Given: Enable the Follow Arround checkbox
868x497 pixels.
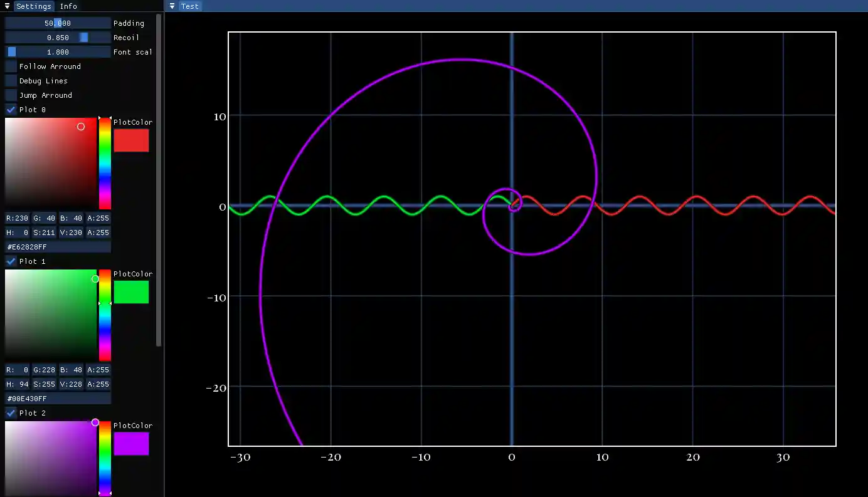Looking at the screenshot, I should tap(10, 66).
